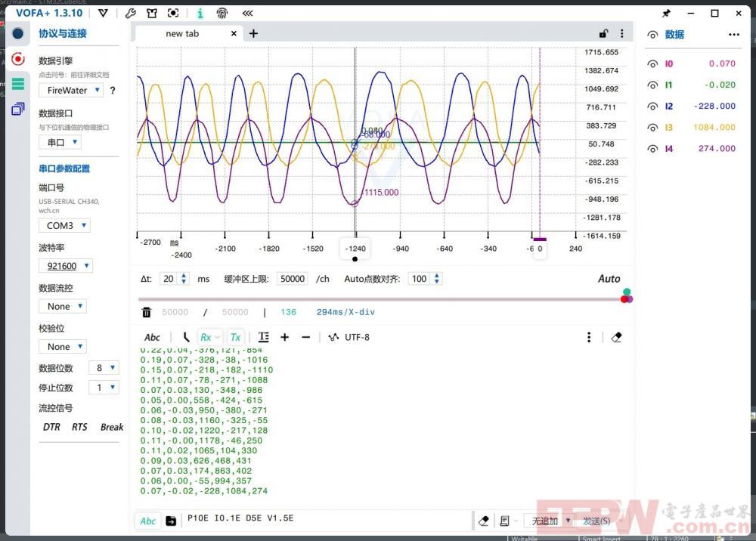Image resolution: width=756 pixels, height=541 pixels.
Task: Click the red record icon in sidebar
Action: [x=18, y=59]
